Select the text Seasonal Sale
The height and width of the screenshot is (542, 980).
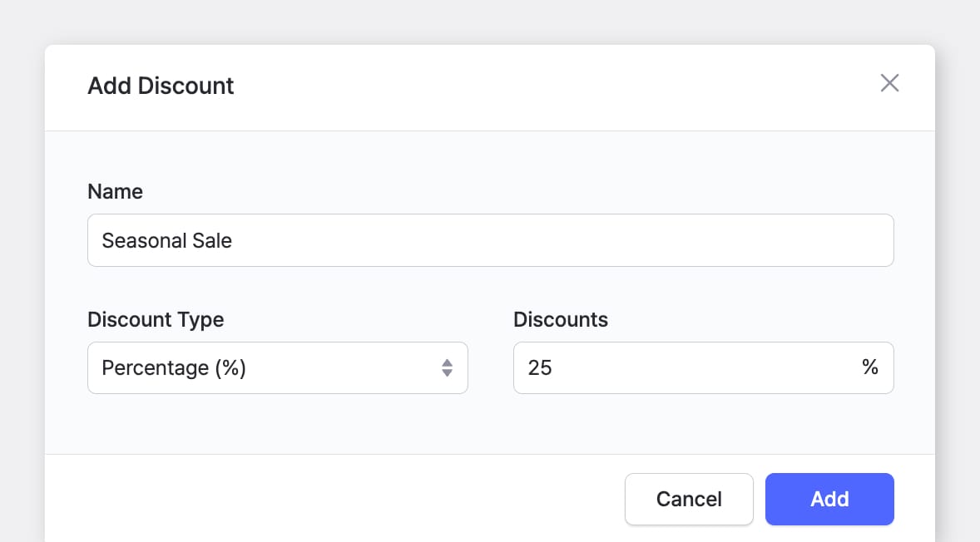click(166, 240)
